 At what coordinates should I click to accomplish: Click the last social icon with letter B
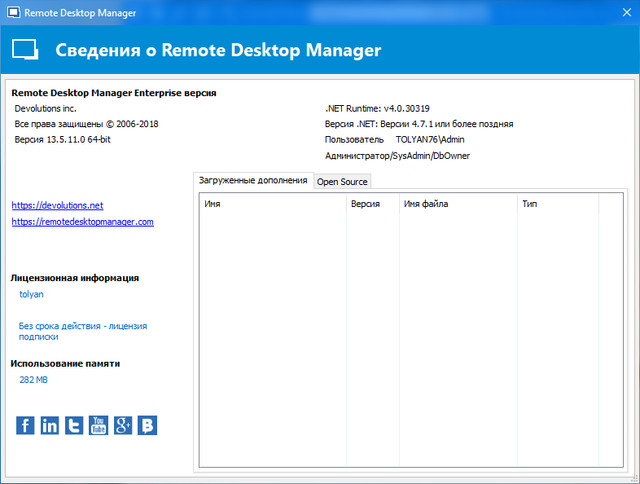pos(147,425)
